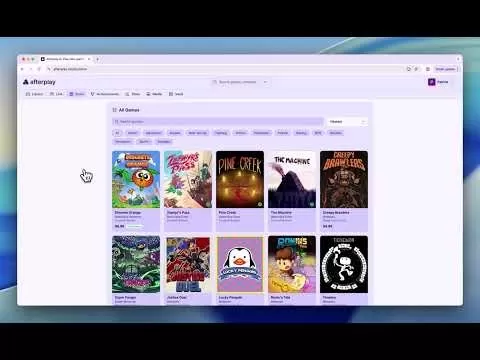Filter by Arcade category
Viewport: 480px width, 360px height.
pos(175,133)
